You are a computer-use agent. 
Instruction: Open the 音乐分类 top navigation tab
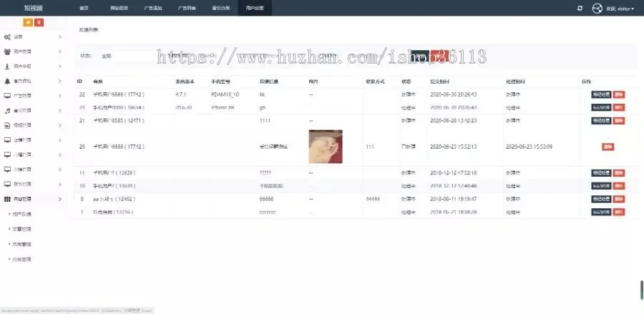point(221,8)
